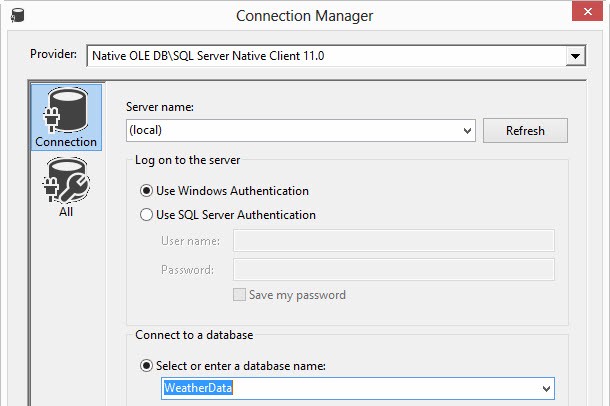The width and height of the screenshot is (610, 406).
Task: Expand the Server name dropdown arrow
Action: click(x=467, y=131)
